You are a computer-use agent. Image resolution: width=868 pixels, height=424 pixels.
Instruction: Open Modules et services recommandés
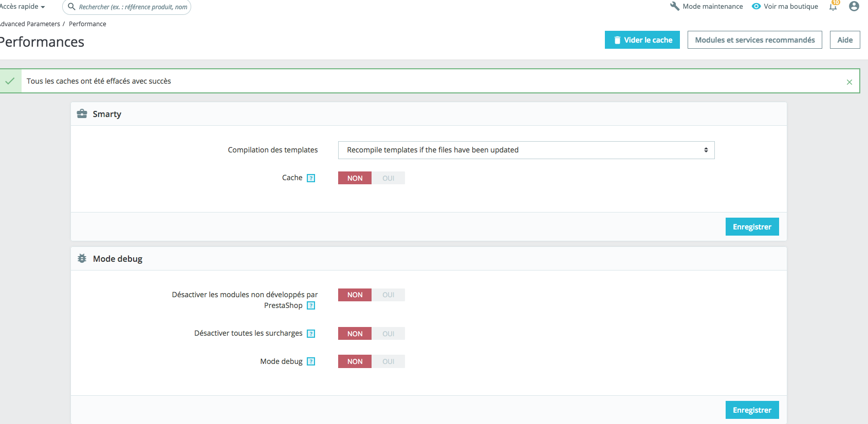755,40
